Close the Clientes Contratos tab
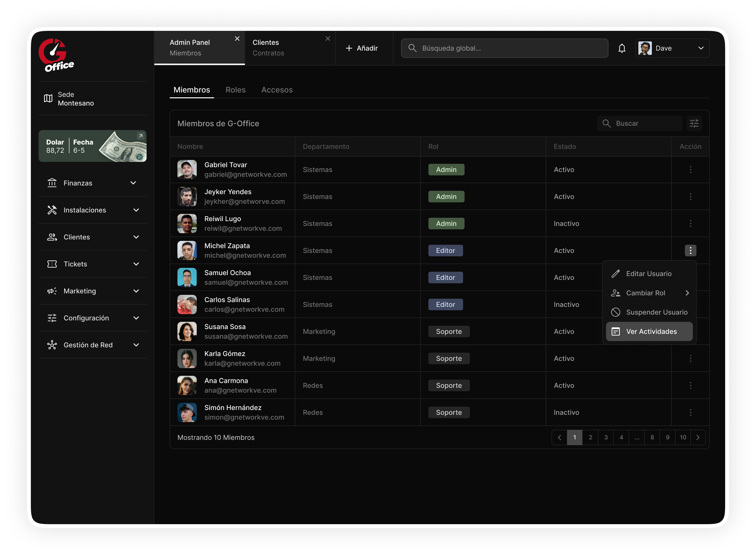Image resolution: width=756 pixels, height=555 pixels. 328,39
